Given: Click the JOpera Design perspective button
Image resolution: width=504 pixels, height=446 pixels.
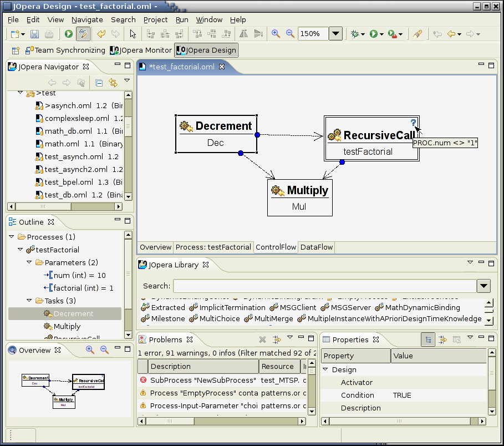Looking at the screenshot, I should (206, 50).
